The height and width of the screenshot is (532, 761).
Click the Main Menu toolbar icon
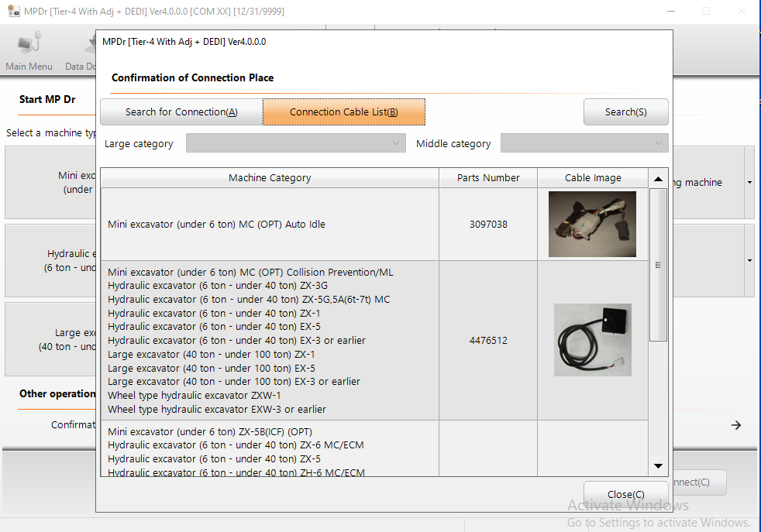[x=29, y=51]
